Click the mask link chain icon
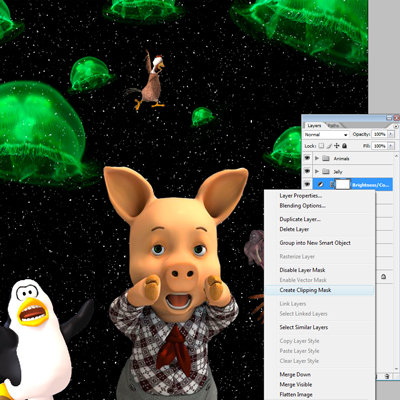The width and height of the screenshot is (400, 400). (x=331, y=184)
